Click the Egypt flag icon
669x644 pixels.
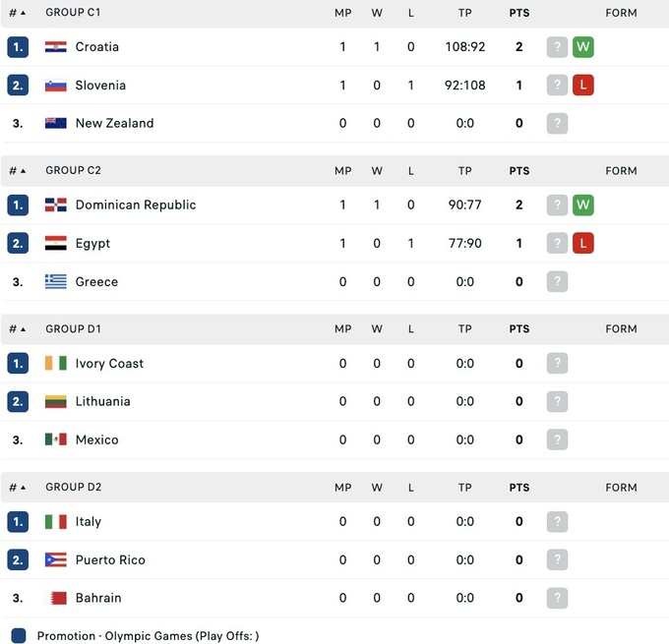(56, 244)
